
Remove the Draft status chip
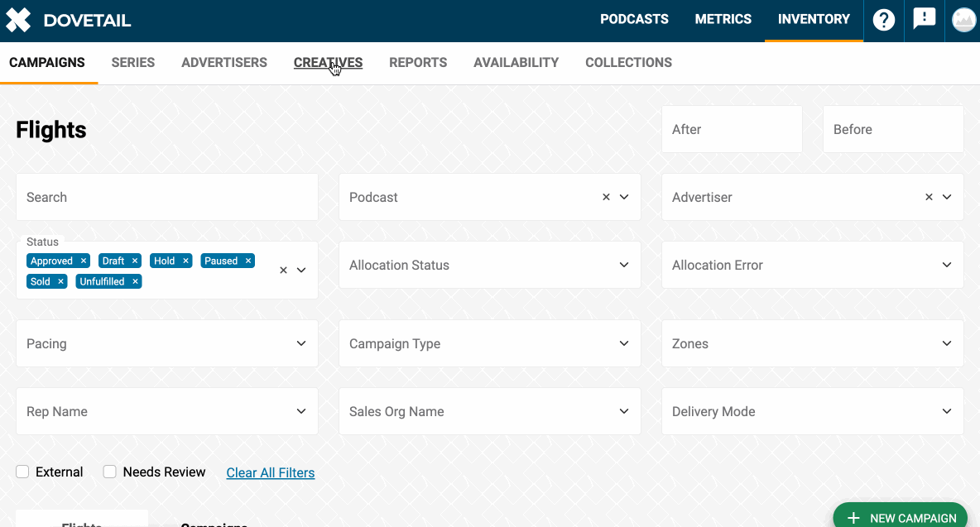[x=136, y=261]
